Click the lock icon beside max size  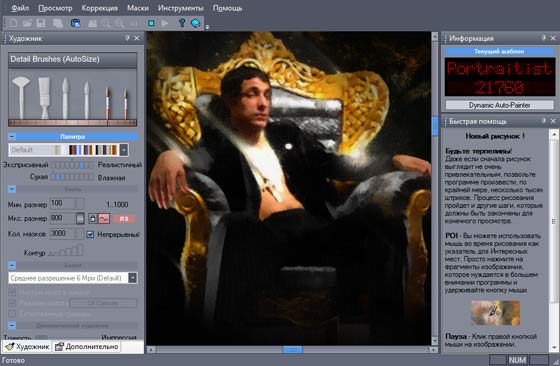(92, 219)
